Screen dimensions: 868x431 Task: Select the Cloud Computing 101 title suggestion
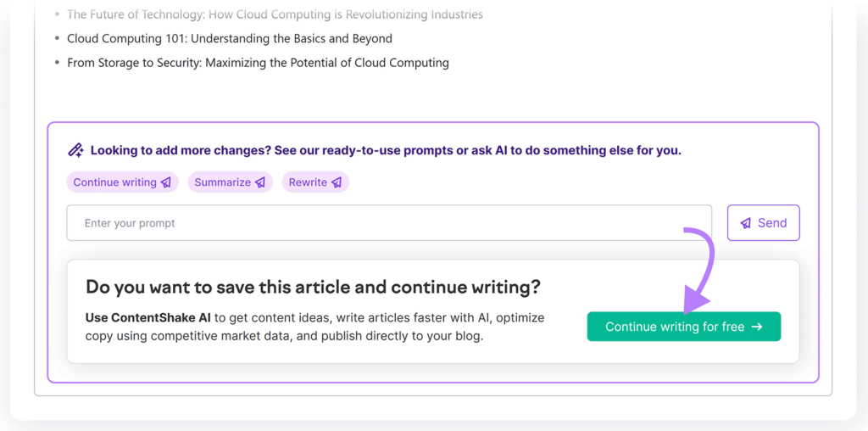(x=230, y=39)
